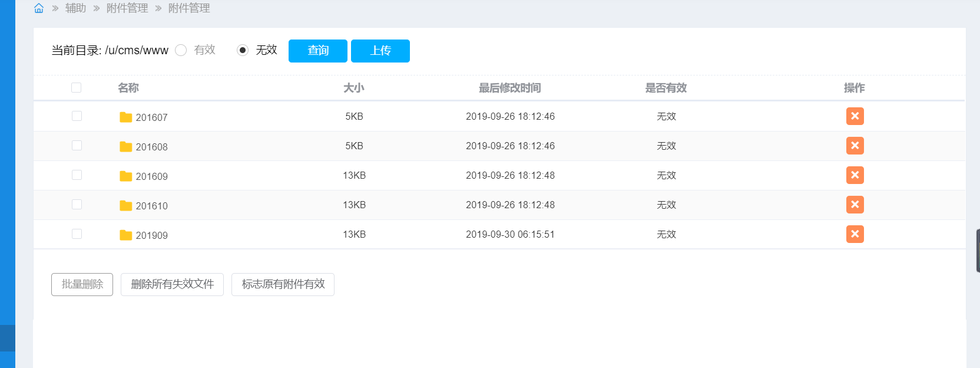Click the home icon in breadcrumb

click(39, 8)
